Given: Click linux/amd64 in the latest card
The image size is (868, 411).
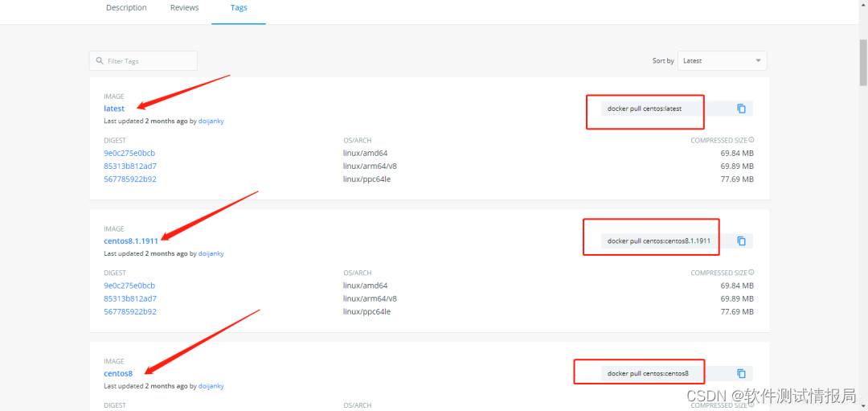Looking at the screenshot, I should 366,153.
